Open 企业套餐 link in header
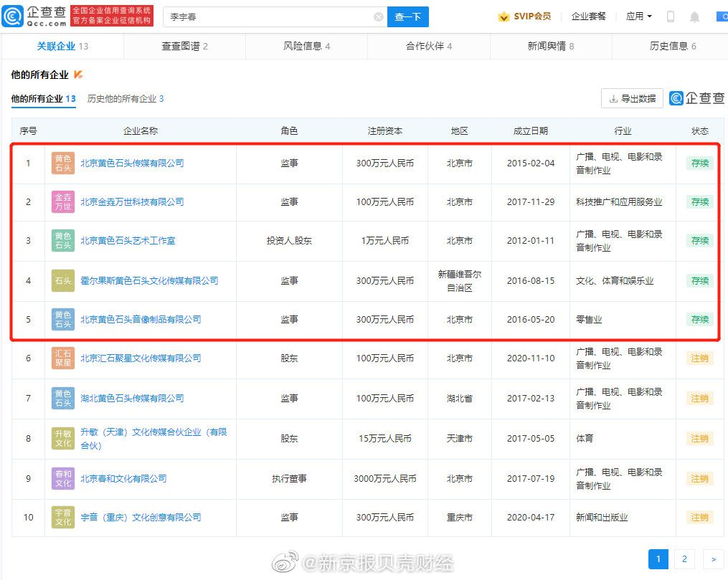This screenshot has width=728, height=580. tap(588, 16)
